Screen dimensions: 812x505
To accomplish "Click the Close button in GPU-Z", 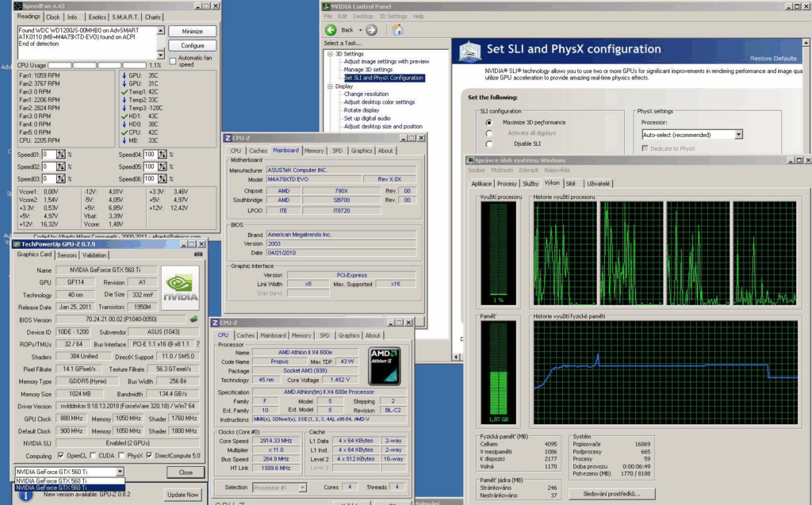I will point(186,472).
